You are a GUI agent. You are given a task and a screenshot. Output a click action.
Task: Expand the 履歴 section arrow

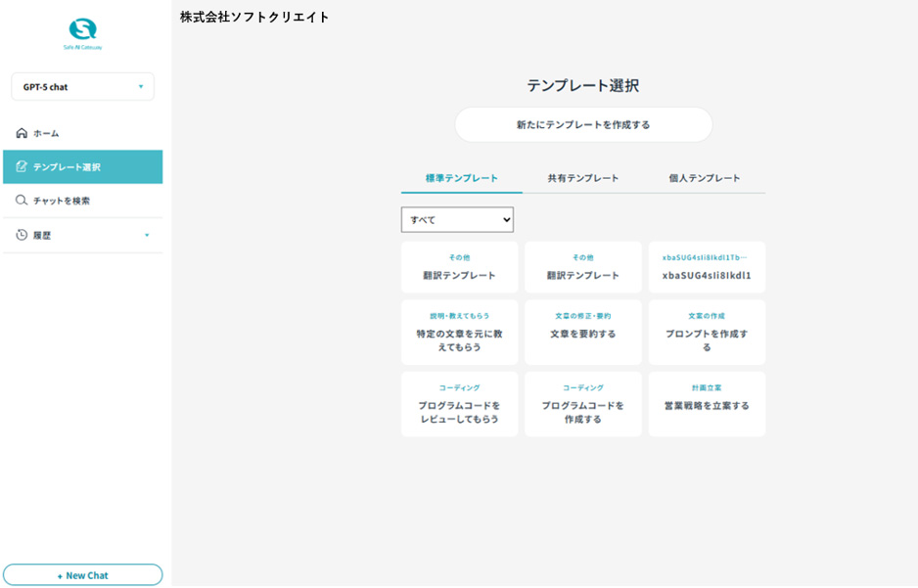point(147,235)
